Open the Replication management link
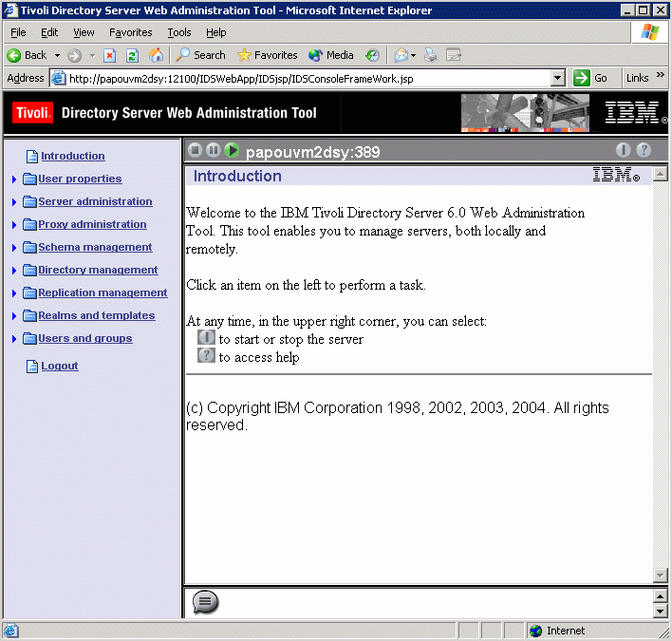 pos(103,292)
